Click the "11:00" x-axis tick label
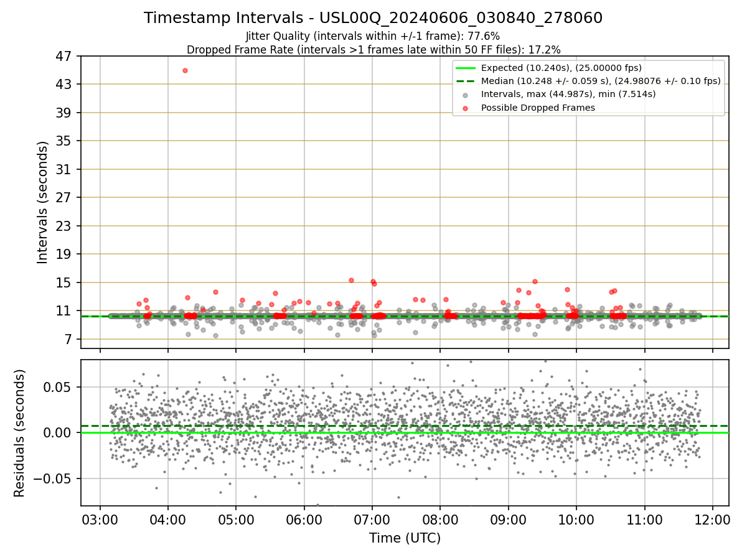The height and width of the screenshot is (560, 747). (x=644, y=520)
